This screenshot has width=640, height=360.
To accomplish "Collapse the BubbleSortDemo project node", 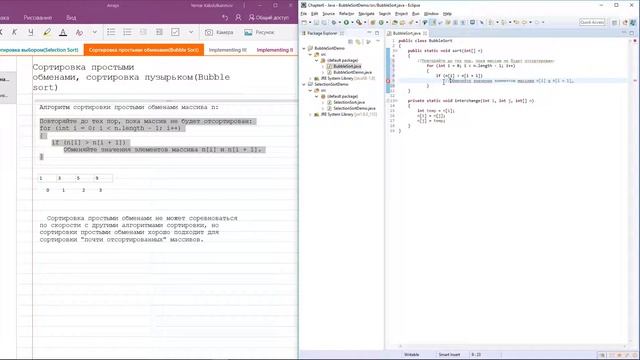I will (304, 48).
